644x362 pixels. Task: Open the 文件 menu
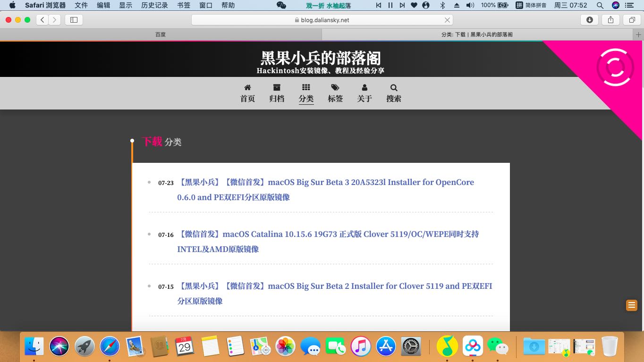[x=81, y=5]
